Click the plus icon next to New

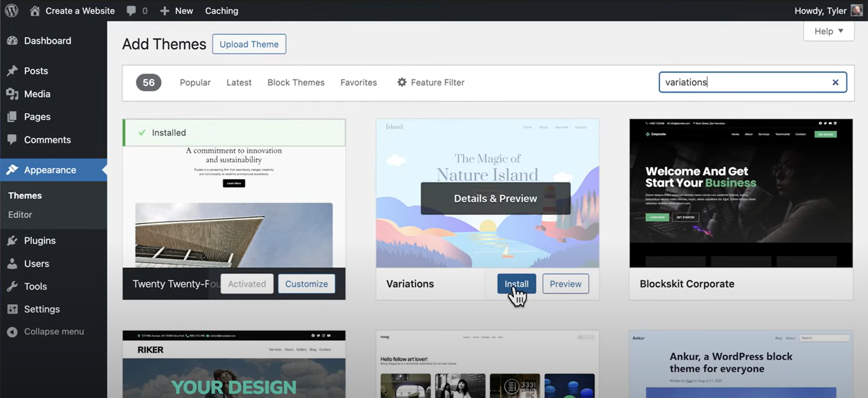[165, 11]
